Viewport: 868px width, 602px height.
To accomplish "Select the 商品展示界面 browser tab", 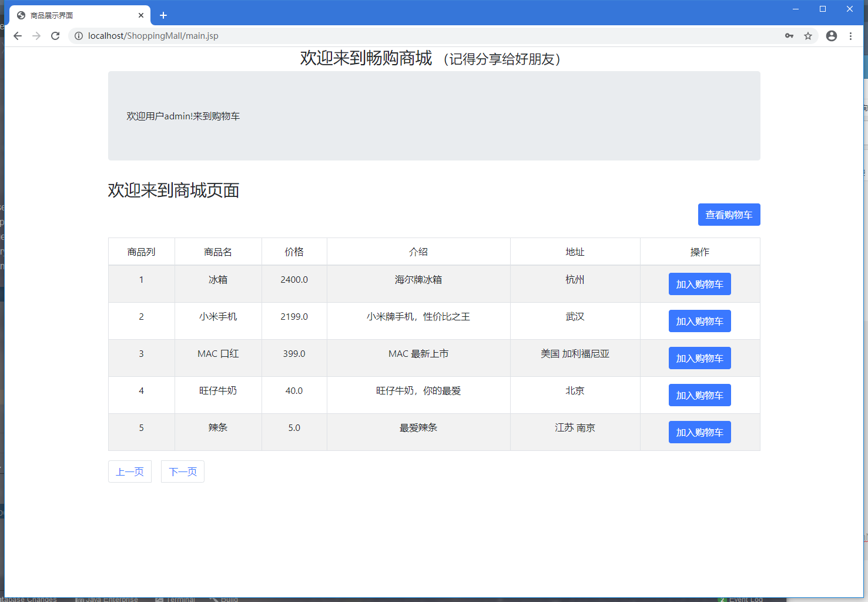I will point(81,15).
